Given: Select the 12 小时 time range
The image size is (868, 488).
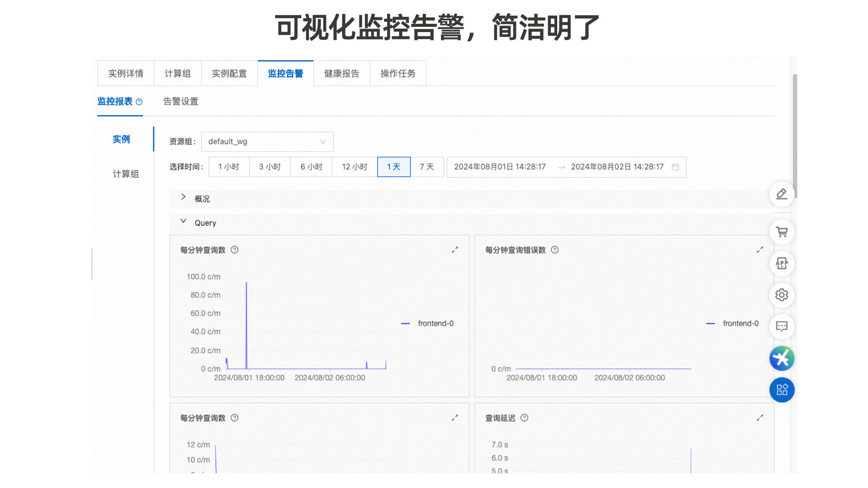Looking at the screenshot, I should tap(354, 167).
